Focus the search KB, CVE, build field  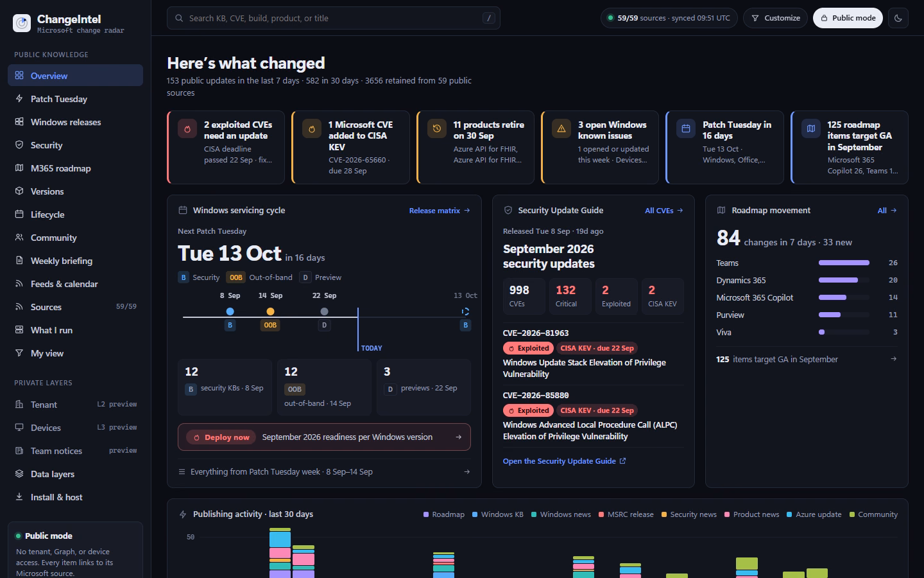[x=334, y=18]
